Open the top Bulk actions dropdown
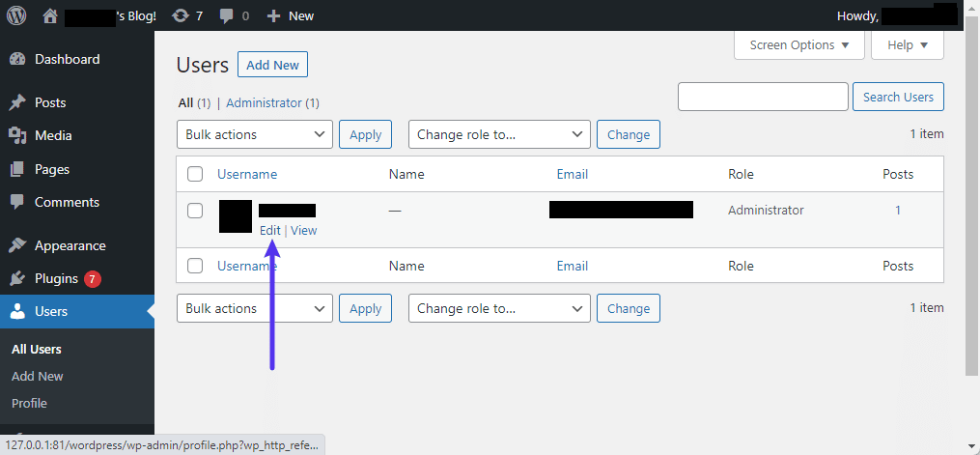 click(254, 134)
